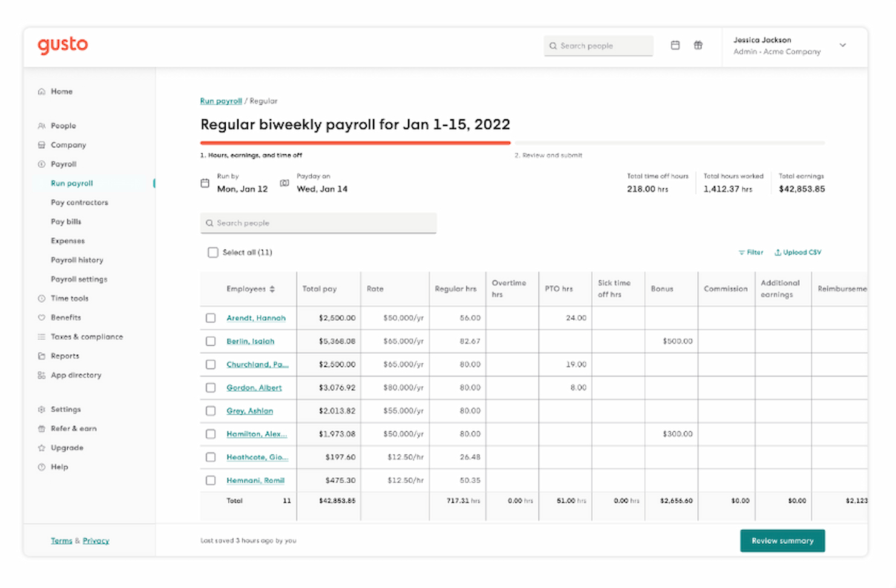Click the Review summary button

(x=783, y=541)
